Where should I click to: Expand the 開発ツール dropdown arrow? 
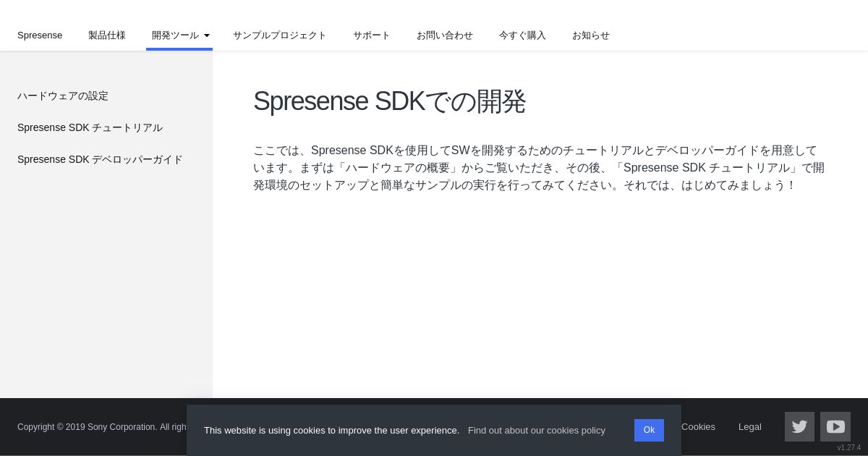(207, 35)
